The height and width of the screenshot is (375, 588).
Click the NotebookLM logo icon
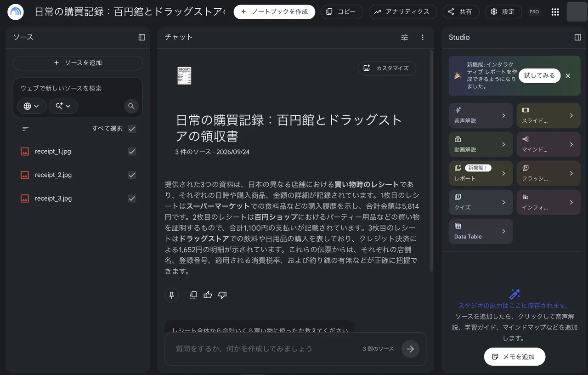16,12
